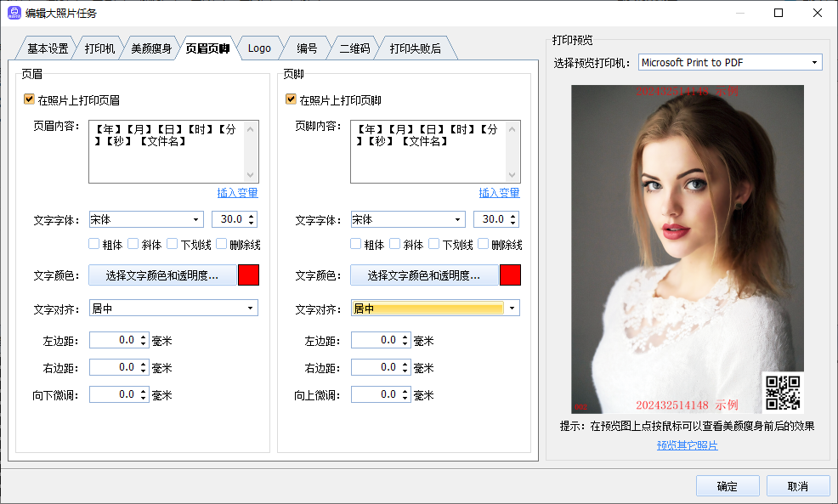Toggle bold checkbox for header text
Screen dimensions: 838x504
94,245
